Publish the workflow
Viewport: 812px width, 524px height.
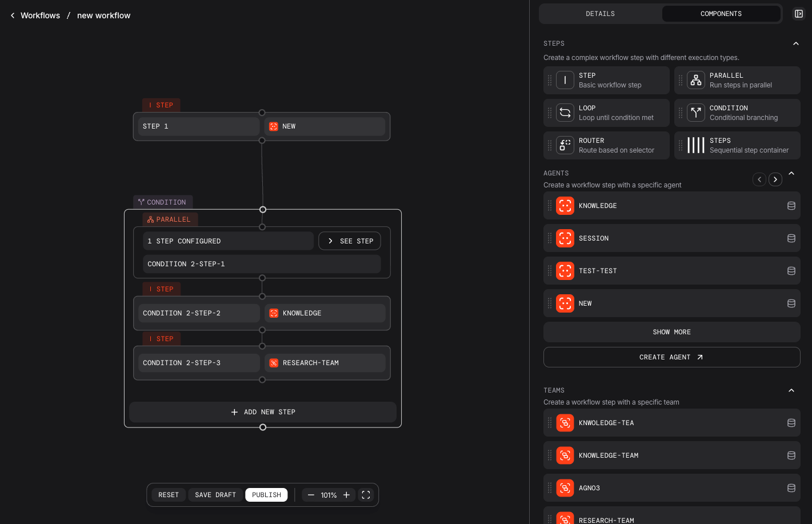267,495
